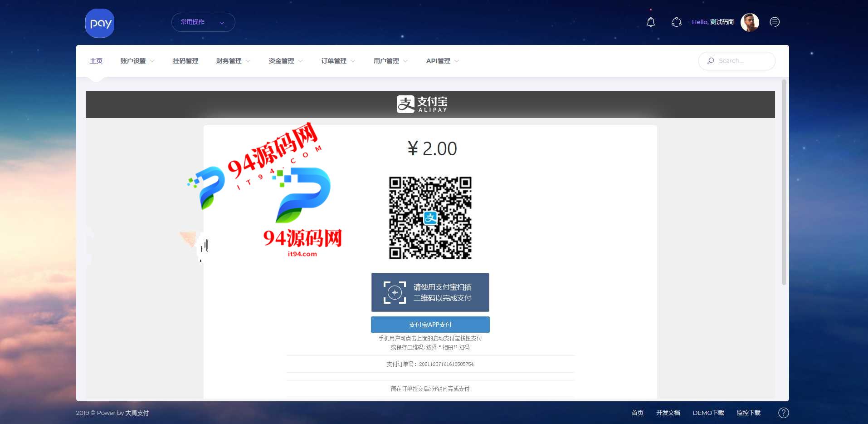
Task: Expand the 订单管理 menu
Action: click(338, 61)
